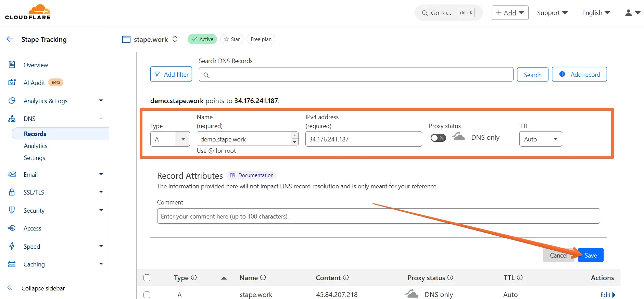Image resolution: width=644 pixels, height=299 pixels.
Task: Click the IPv4 address field
Action: click(364, 139)
